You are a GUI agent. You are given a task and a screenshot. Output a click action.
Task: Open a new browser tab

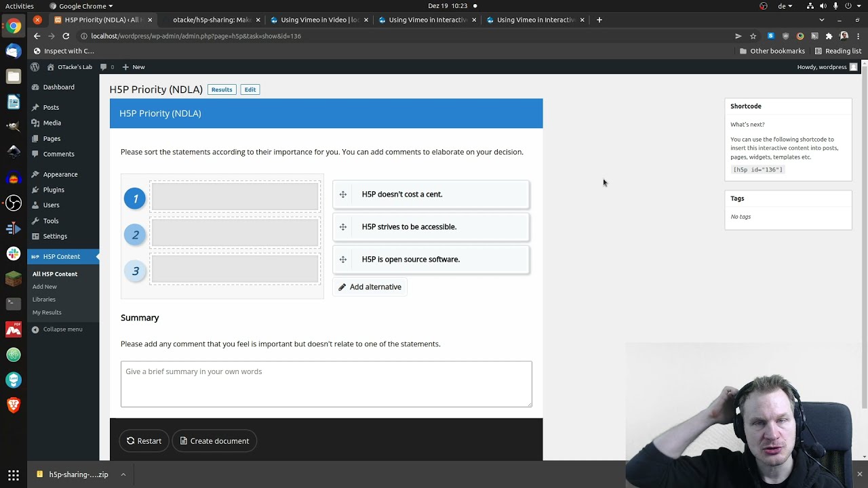coord(599,20)
